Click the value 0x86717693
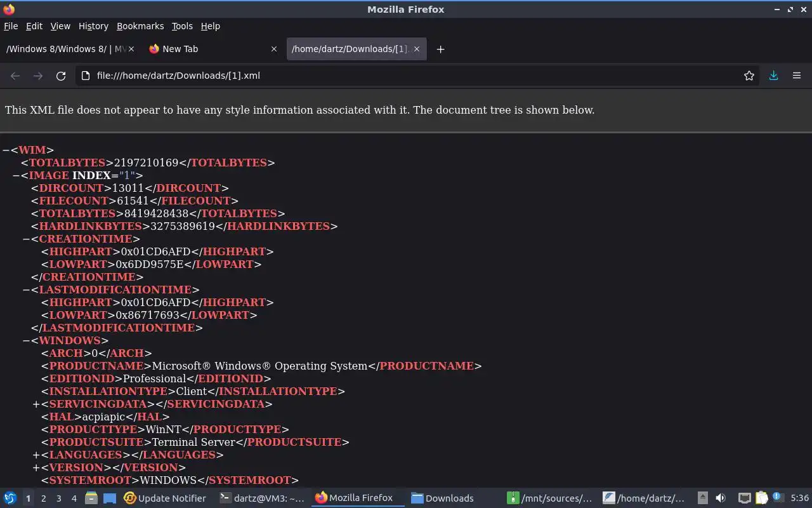Image resolution: width=812 pixels, height=508 pixels. 148,315
